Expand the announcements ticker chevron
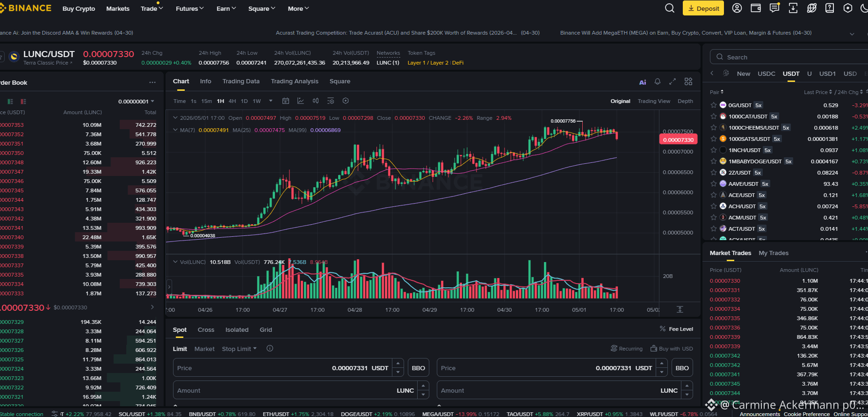This screenshot has height=417, width=868. pos(852,34)
